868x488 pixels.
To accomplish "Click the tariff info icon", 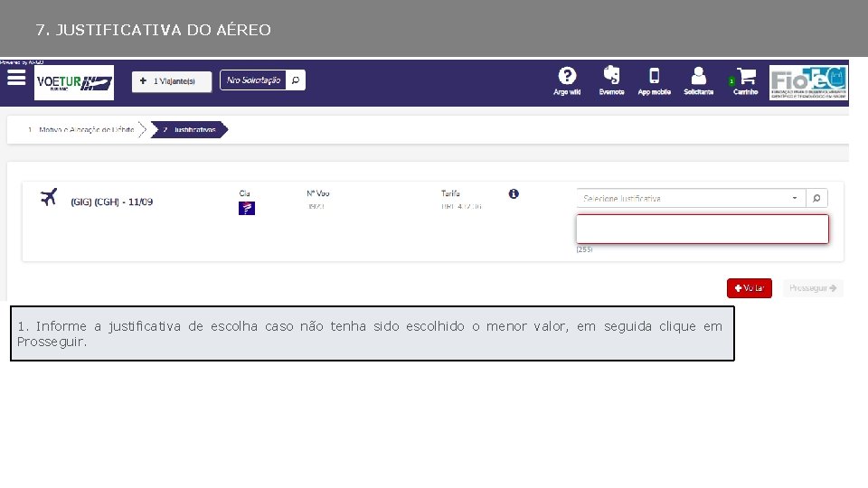I will point(514,193).
